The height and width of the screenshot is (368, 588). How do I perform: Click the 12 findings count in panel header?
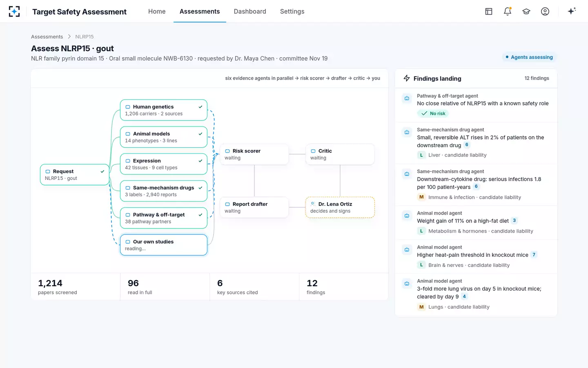537,79
